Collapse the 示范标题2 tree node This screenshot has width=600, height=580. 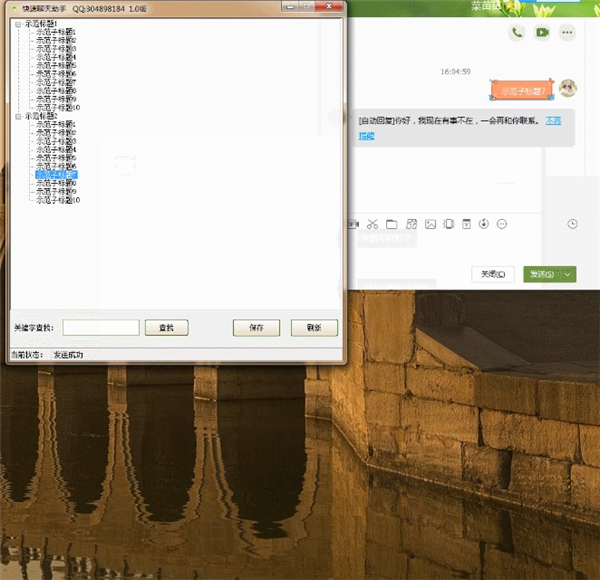tap(19, 116)
